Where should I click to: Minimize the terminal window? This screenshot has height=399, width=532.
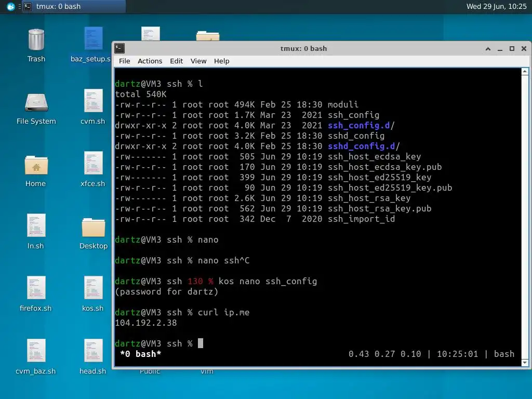500,48
